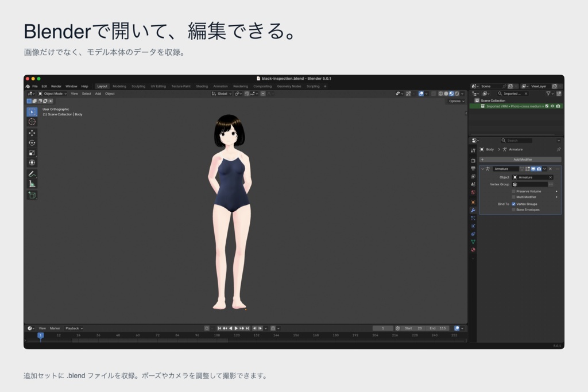588x392 pixels.
Task: Toggle Armature modifier viewport display
Action: [x=533, y=169]
